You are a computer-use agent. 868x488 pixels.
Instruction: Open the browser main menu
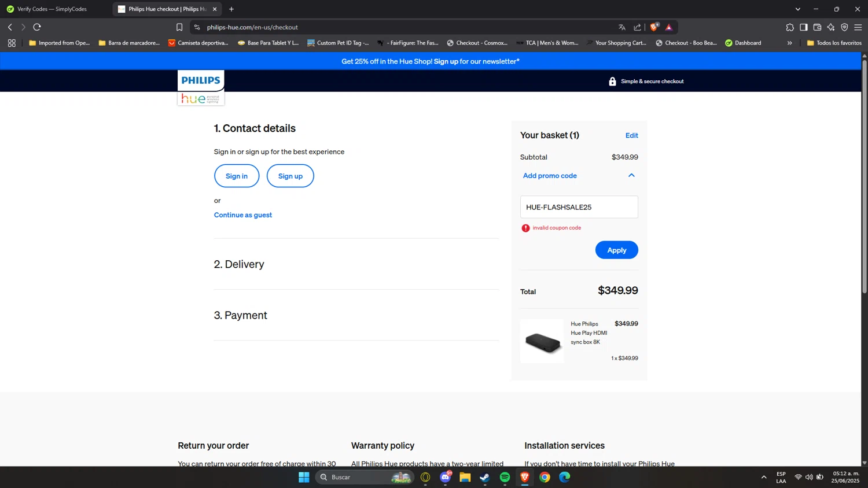[x=858, y=27]
